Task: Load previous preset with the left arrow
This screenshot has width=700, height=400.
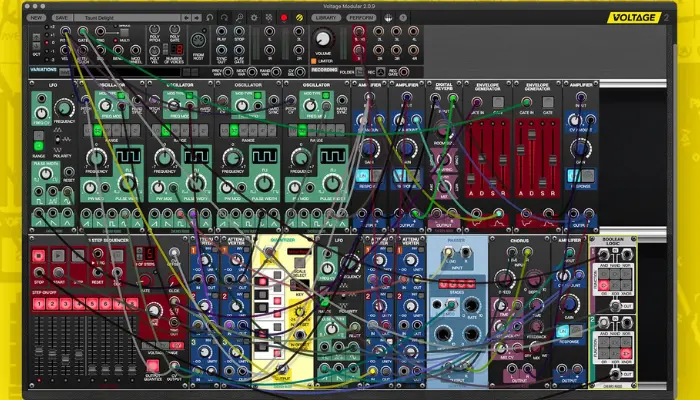Action: pyautogui.click(x=186, y=18)
